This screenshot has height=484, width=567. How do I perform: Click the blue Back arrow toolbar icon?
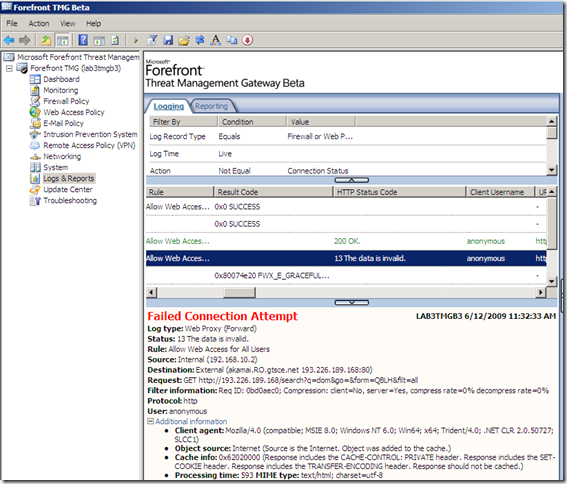(9, 40)
